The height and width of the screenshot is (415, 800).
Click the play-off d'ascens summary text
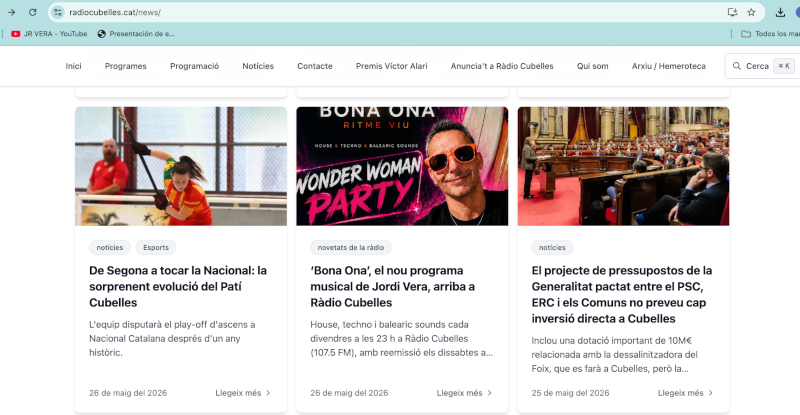pyautogui.click(x=172, y=338)
